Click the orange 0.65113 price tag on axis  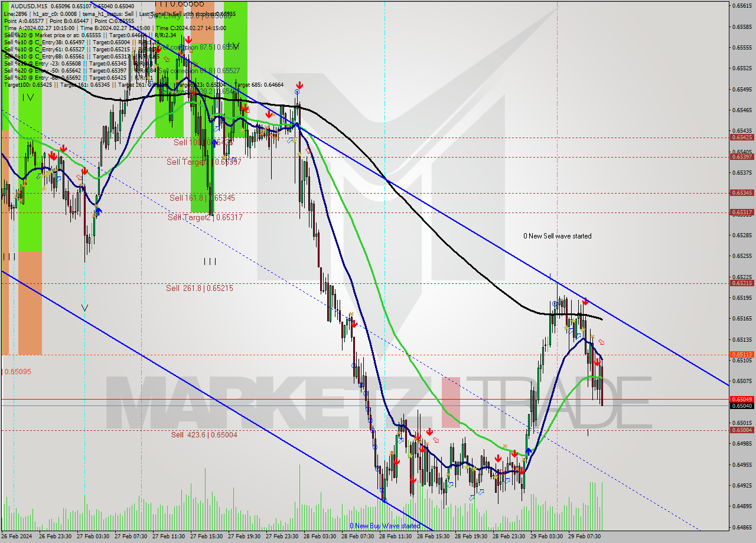[x=742, y=354]
